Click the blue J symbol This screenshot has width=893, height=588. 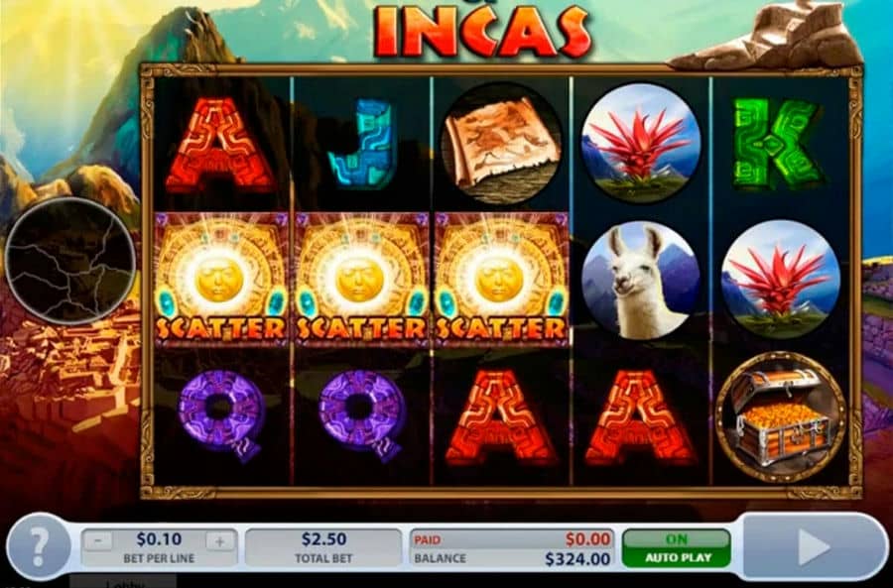click(360, 144)
